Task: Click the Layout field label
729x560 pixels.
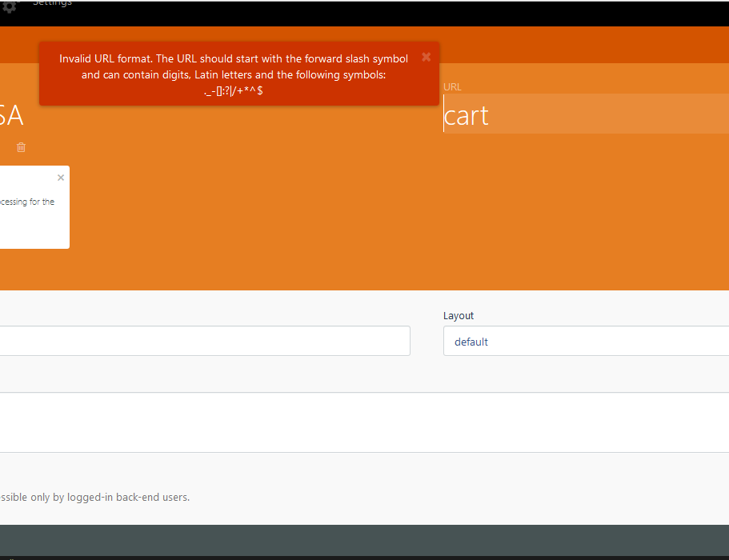Action: (x=459, y=315)
